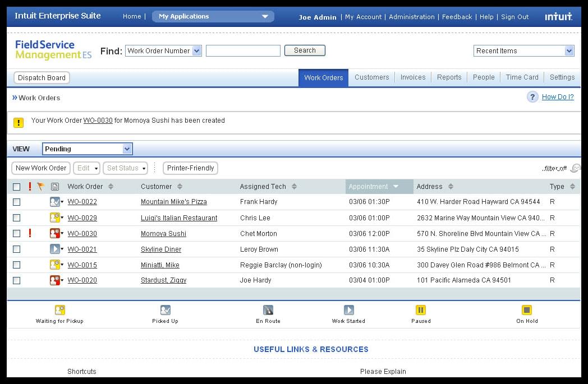Select the checkbox for WO-0021 row
588x384 pixels.
tap(16, 249)
